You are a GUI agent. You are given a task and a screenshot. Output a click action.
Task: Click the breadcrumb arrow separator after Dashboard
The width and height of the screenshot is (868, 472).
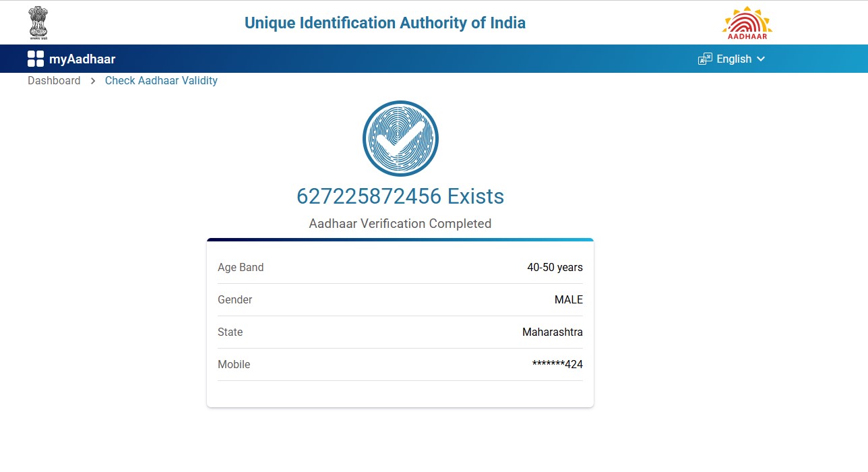[93, 81]
